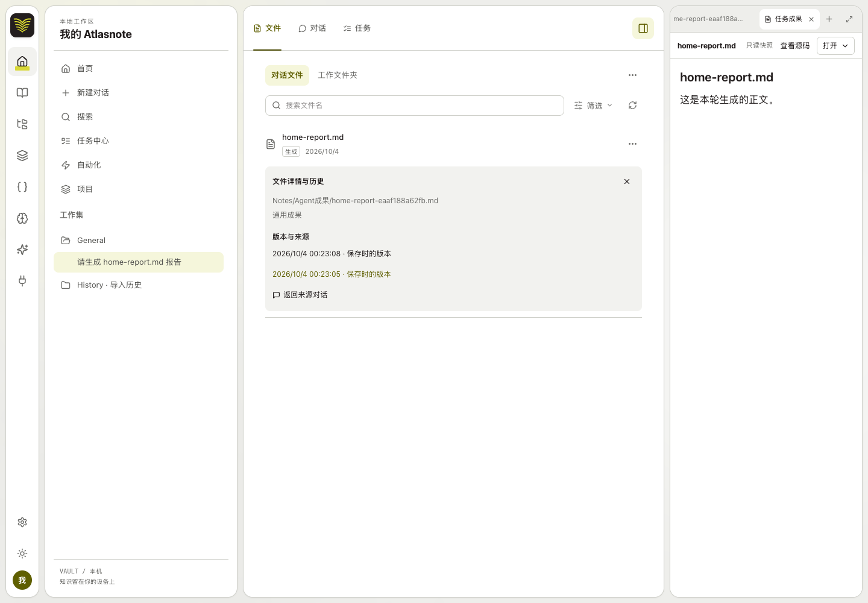The width and height of the screenshot is (868, 603).
Task: Close the 任务成果 tab
Action: (811, 19)
